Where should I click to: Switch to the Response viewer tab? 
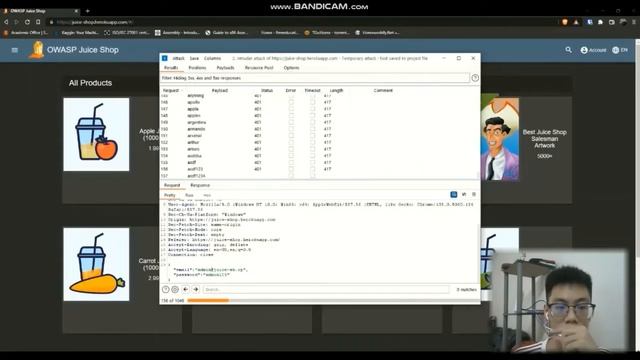[x=200, y=185]
